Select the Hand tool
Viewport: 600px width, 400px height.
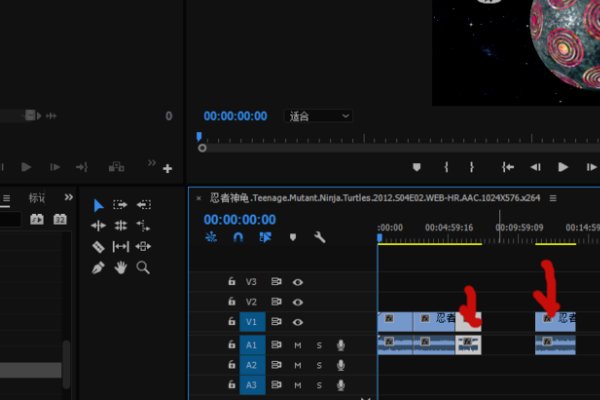pyautogui.click(x=121, y=267)
